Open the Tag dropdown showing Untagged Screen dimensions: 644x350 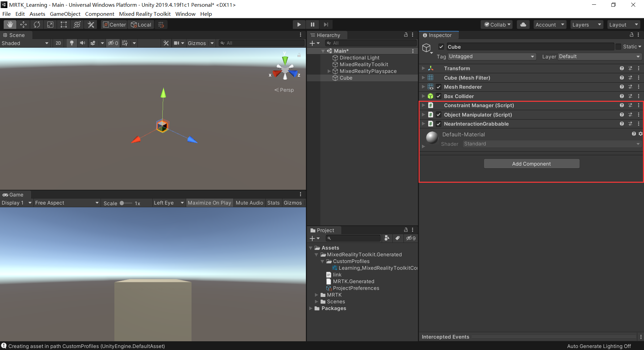pyautogui.click(x=491, y=56)
